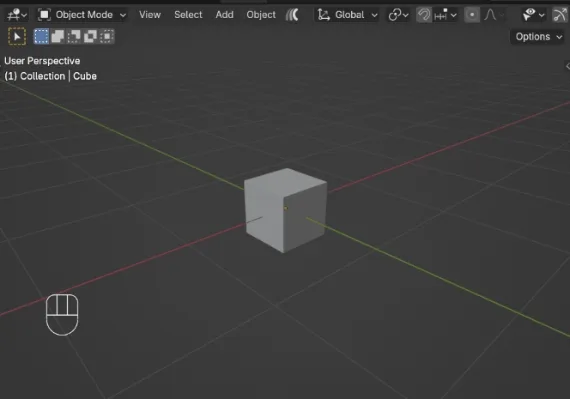
Task: Open the Select menu
Action: pyautogui.click(x=188, y=15)
